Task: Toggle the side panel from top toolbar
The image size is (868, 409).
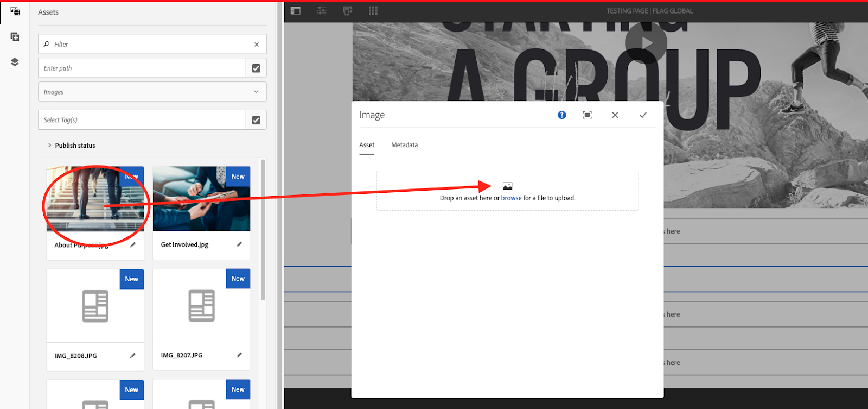Action: point(296,11)
